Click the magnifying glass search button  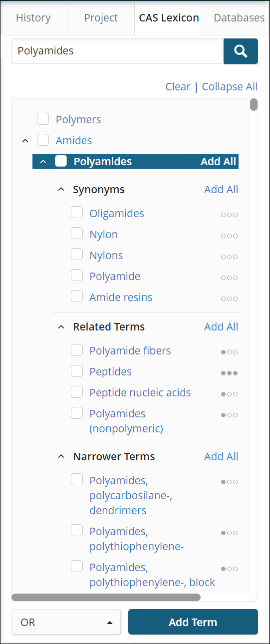[x=241, y=51]
